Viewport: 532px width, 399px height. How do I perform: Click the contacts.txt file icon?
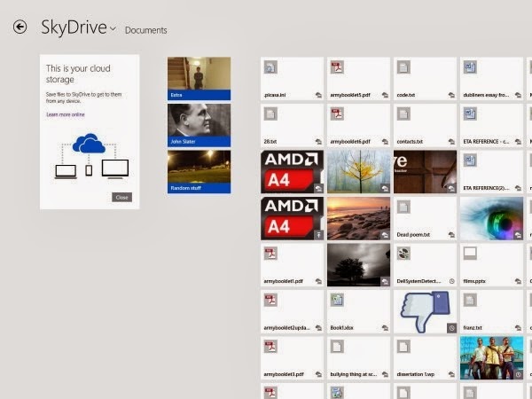tap(403, 113)
